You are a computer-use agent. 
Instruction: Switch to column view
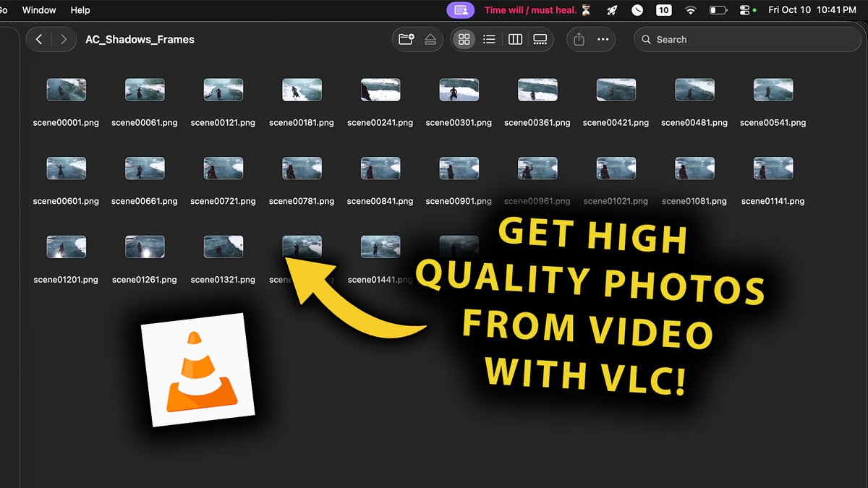tap(515, 40)
